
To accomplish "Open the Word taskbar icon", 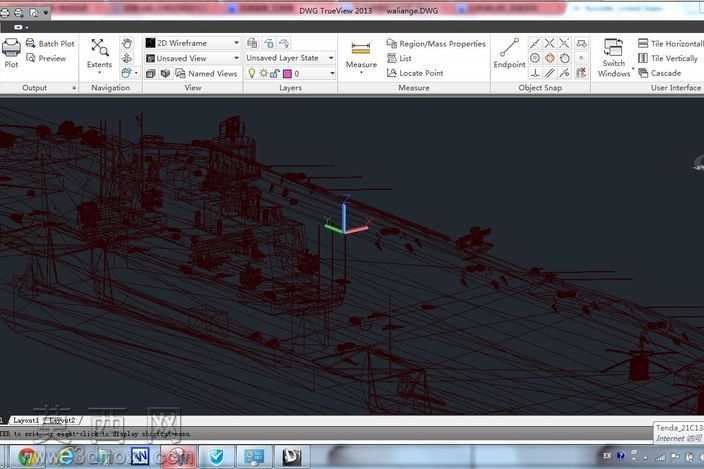I will point(140,457).
